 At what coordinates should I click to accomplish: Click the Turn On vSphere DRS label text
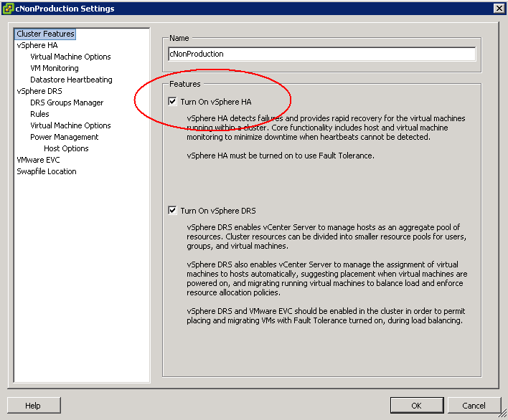pyautogui.click(x=218, y=211)
